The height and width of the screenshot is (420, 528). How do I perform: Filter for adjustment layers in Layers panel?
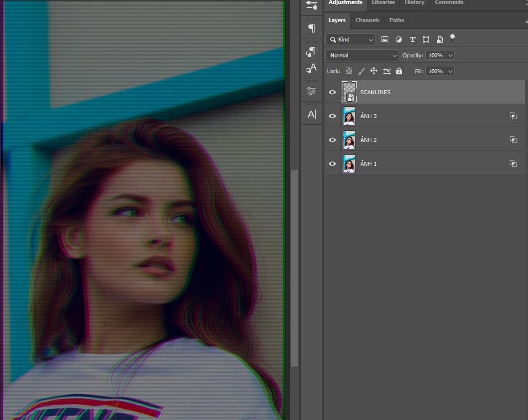(x=399, y=39)
